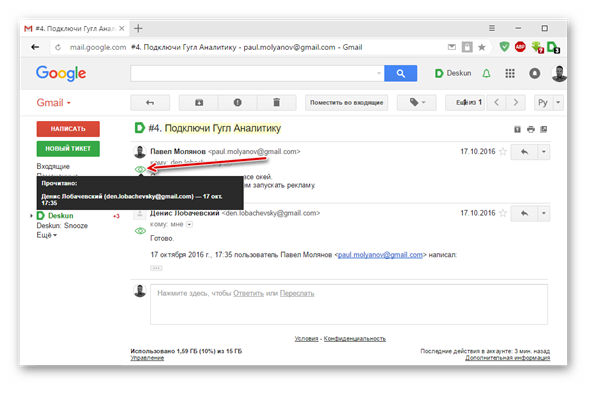Viewport: 606px width, 404px height.
Task: Click Поместить во входящие button
Action: point(346,102)
